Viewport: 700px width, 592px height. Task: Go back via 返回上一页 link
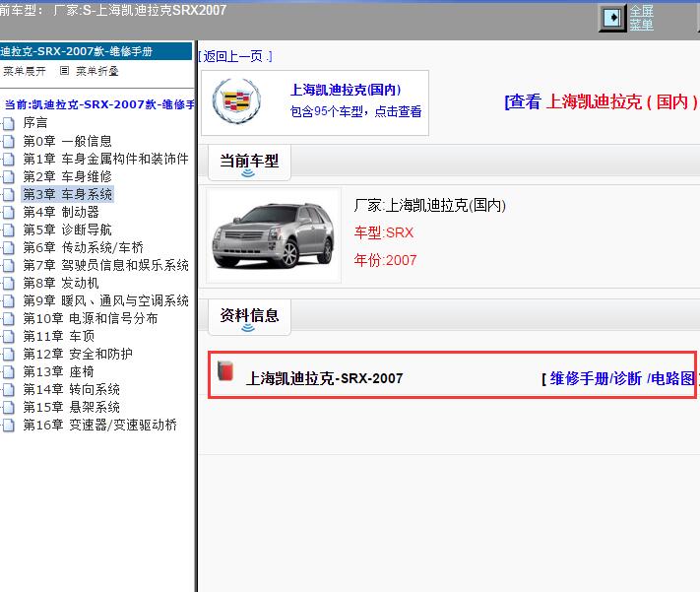(x=235, y=56)
